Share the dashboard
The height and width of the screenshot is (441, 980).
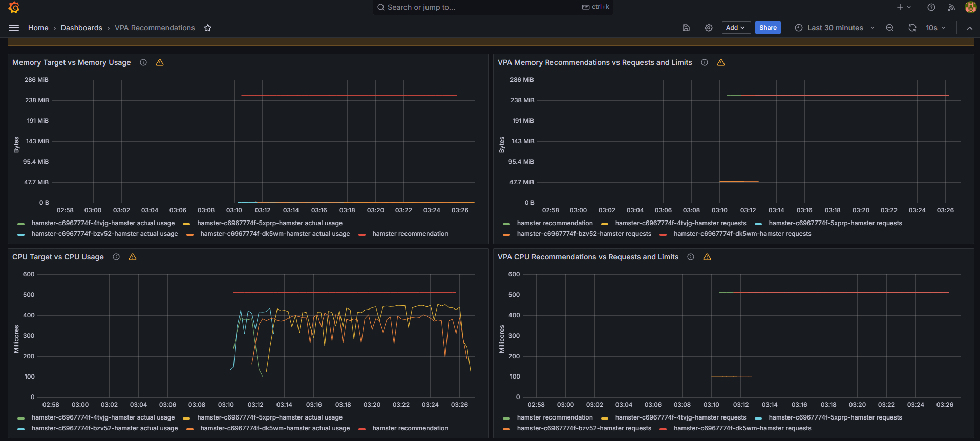768,28
